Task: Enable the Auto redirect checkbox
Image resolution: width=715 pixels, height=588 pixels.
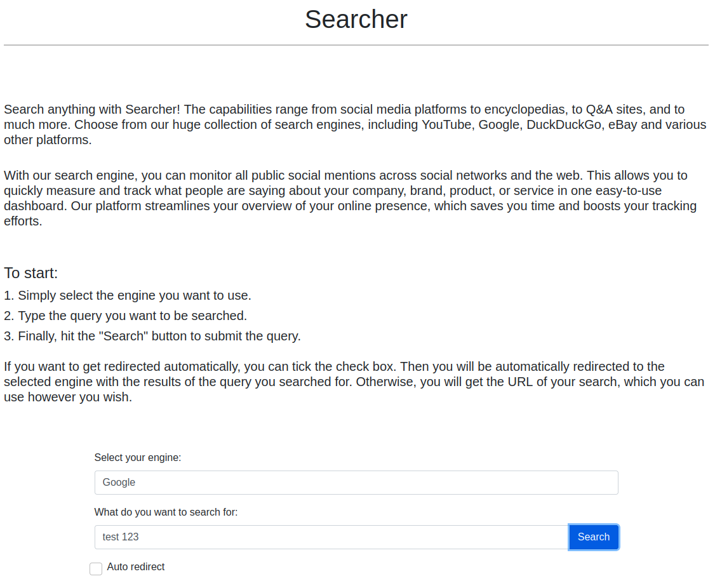Action: (96, 569)
